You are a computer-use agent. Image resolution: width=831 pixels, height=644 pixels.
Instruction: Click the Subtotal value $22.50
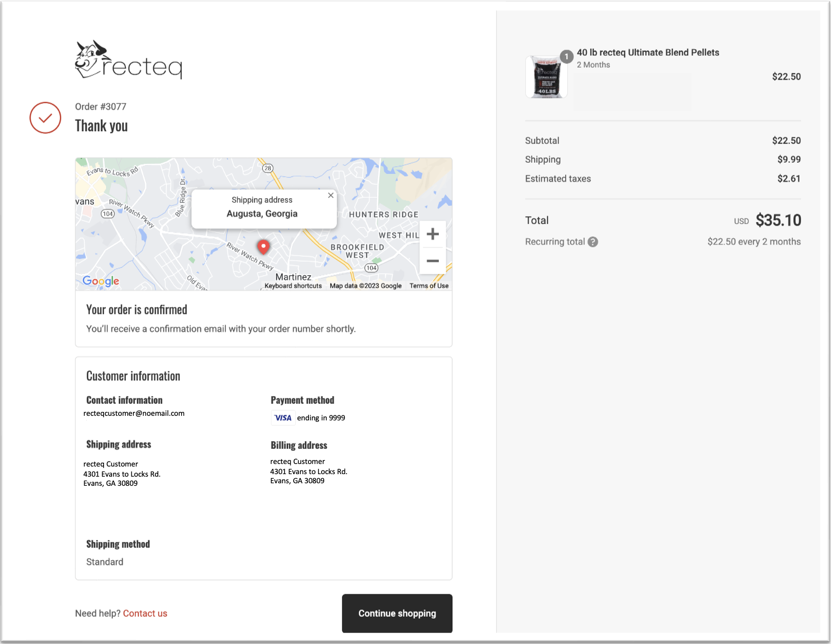coord(786,140)
